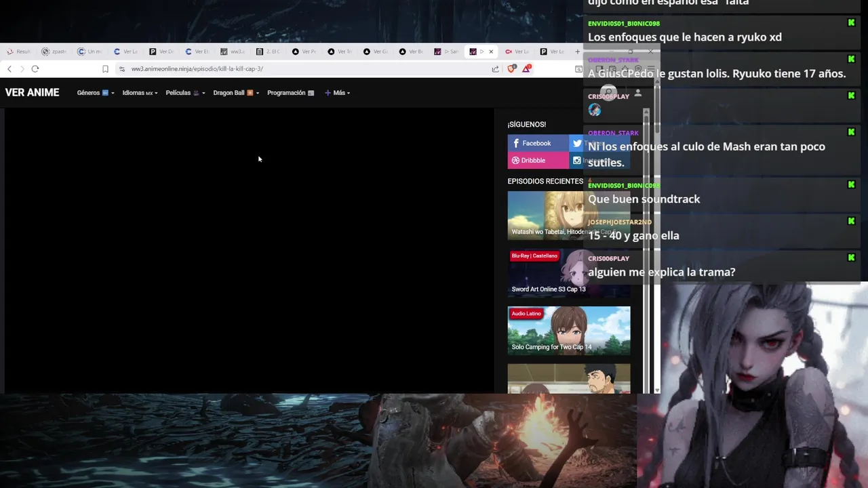The image size is (868, 488).
Task: Close the active browser tab
Action: (491, 52)
